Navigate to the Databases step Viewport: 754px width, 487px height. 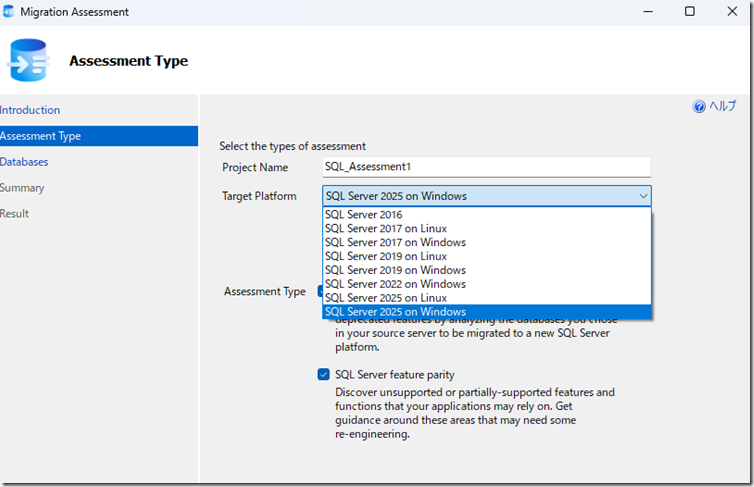(24, 162)
